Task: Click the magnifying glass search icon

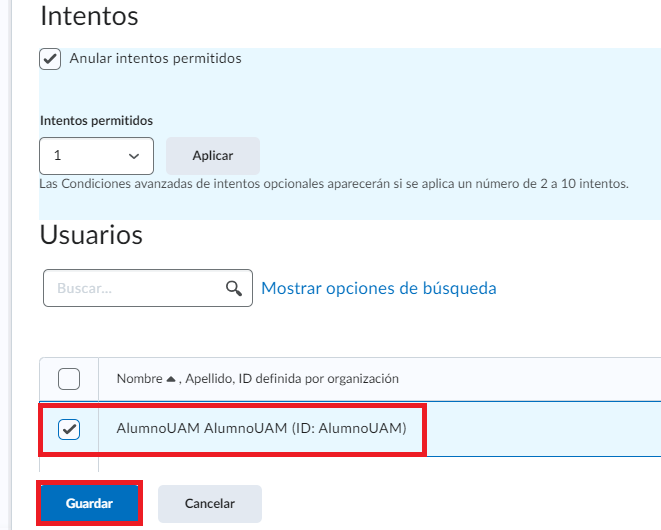Action: [233, 288]
